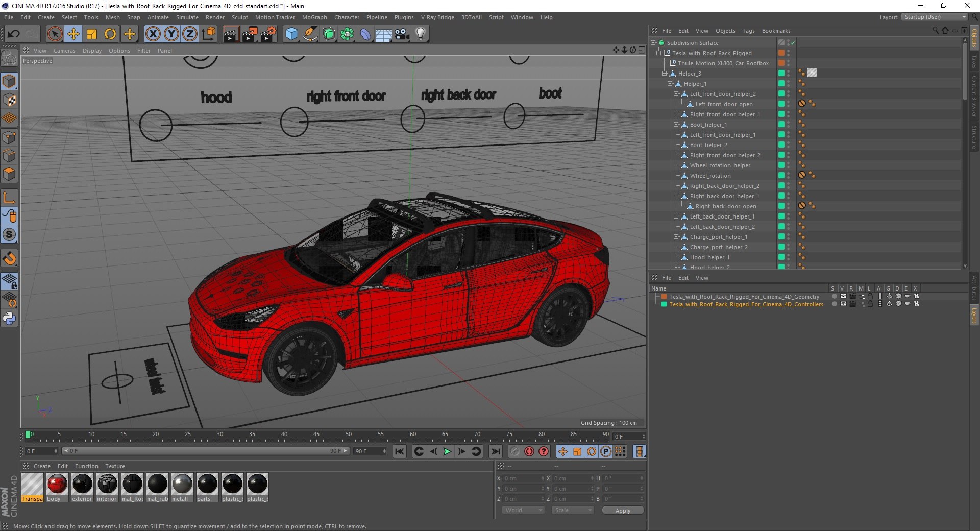Collapse Tesla_with_Roof_Rack_Rigged node
This screenshot has width=980, height=531.
point(659,53)
